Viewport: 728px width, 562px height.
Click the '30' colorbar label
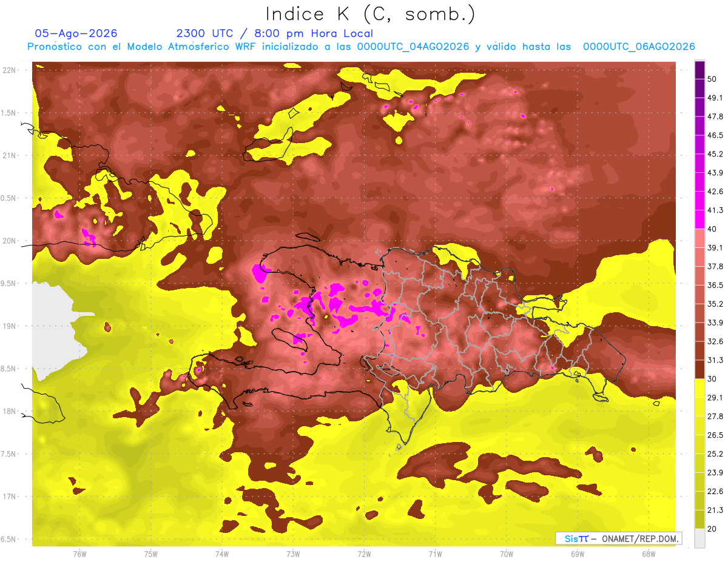pos(712,379)
